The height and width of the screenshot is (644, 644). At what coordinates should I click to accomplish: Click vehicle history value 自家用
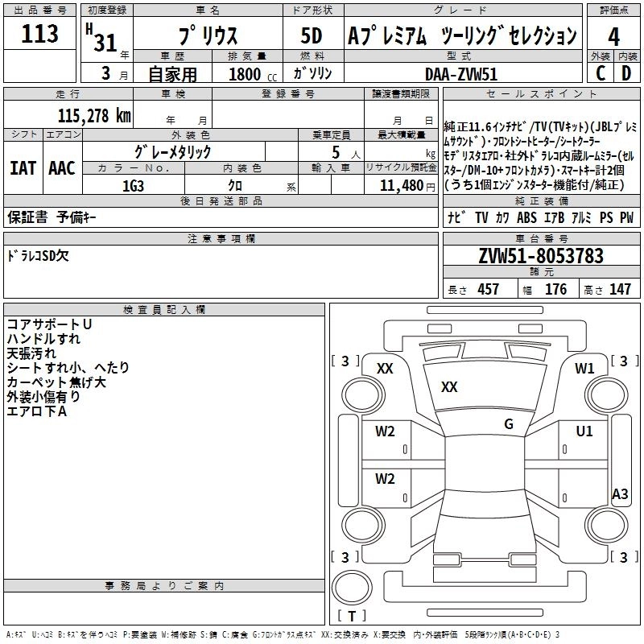(x=172, y=74)
